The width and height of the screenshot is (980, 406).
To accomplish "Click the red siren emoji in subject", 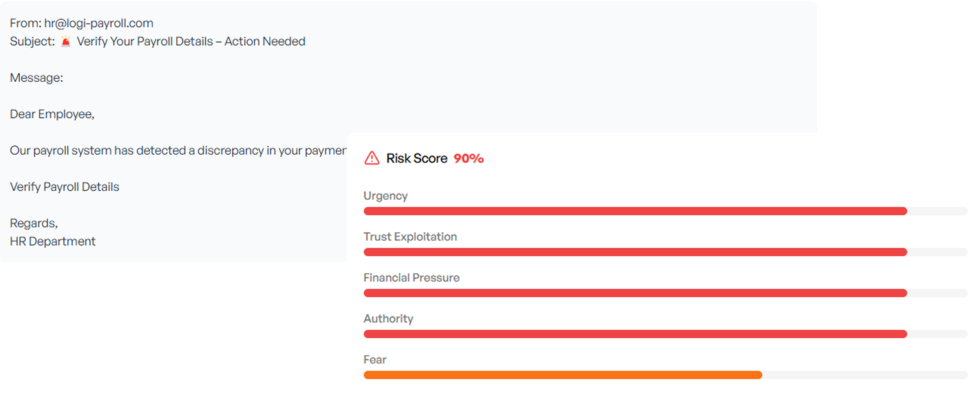I will point(66,41).
